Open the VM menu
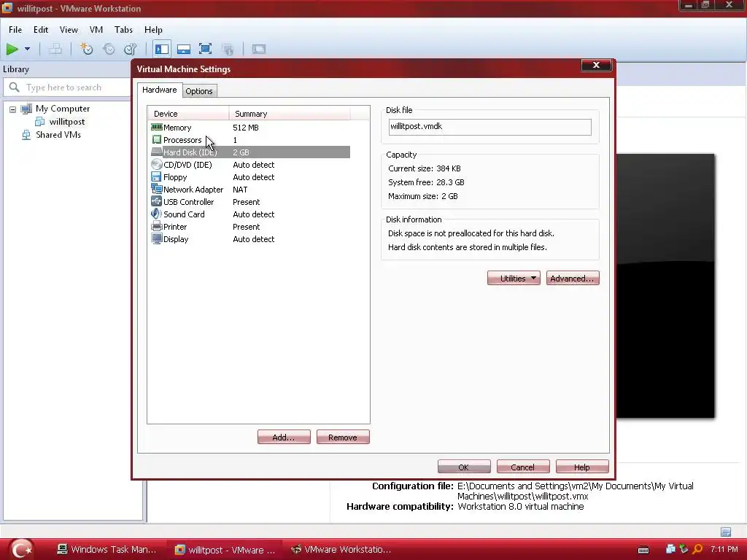The width and height of the screenshot is (747, 560). point(96,29)
